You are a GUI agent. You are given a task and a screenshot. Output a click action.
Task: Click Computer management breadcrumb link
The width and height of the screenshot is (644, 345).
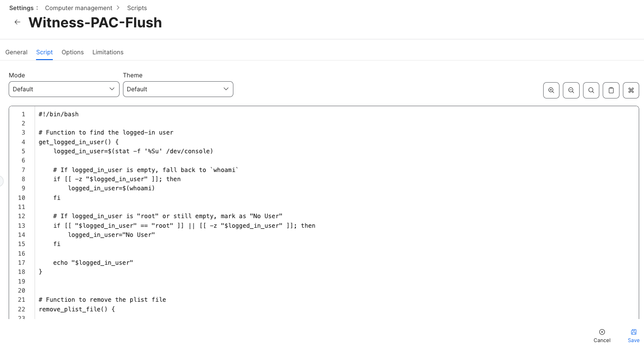coord(78,8)
